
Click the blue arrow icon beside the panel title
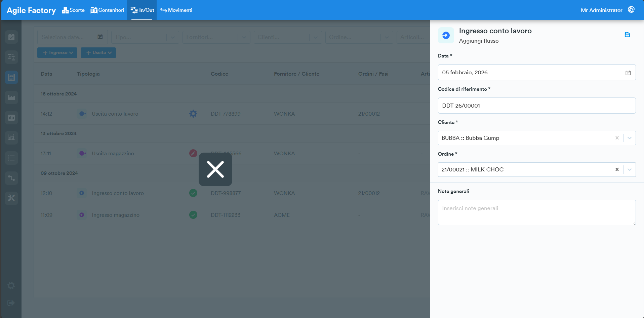446,35
